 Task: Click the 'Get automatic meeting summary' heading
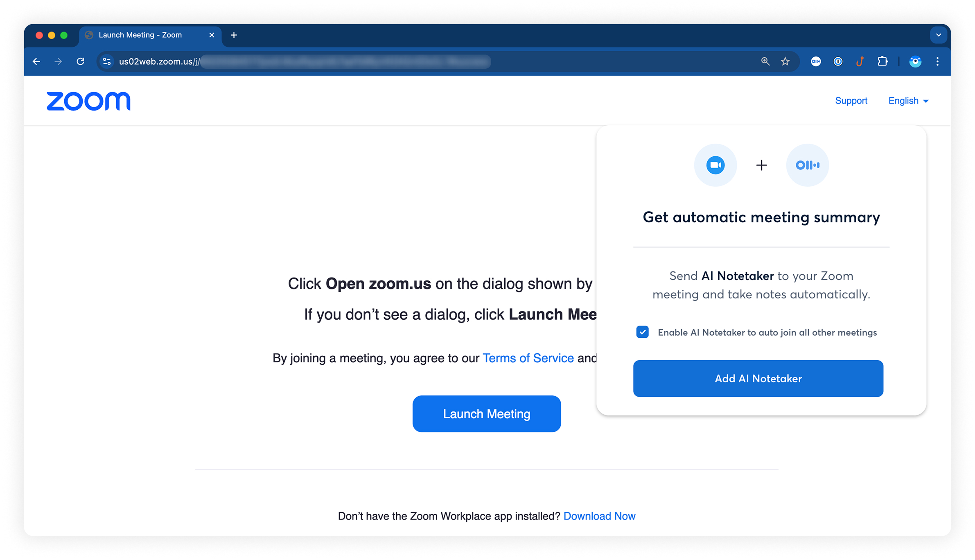(761, 217)
